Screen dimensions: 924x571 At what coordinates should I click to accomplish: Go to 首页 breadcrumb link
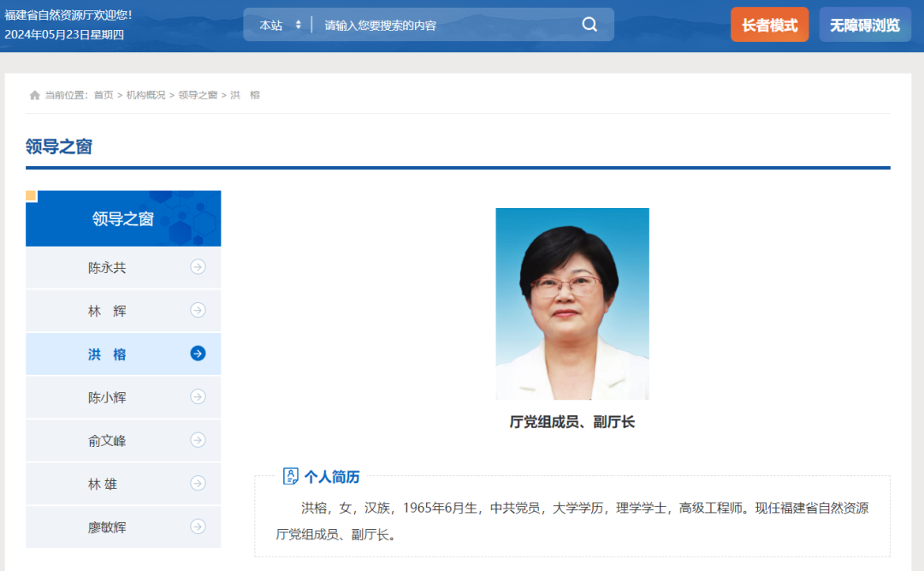(104, 95)
